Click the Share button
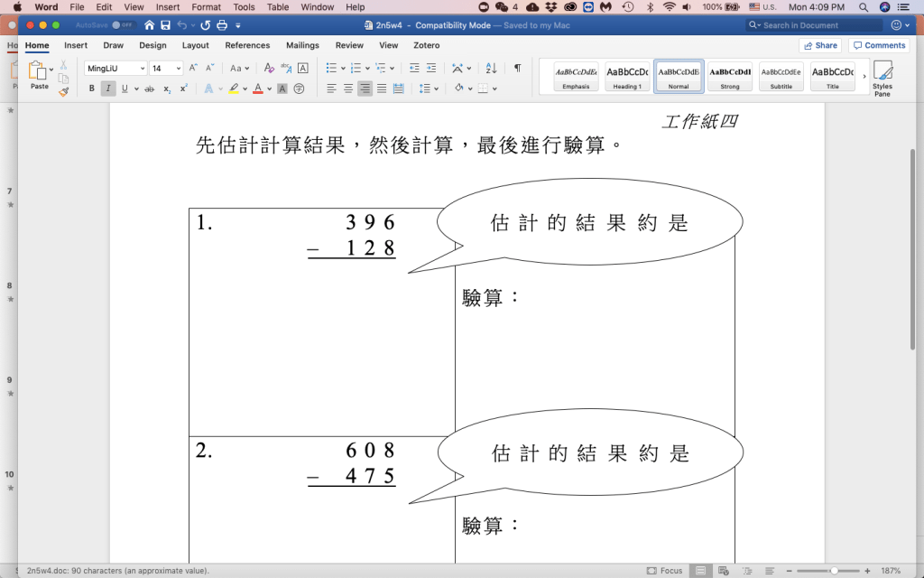 click(819, 45)
